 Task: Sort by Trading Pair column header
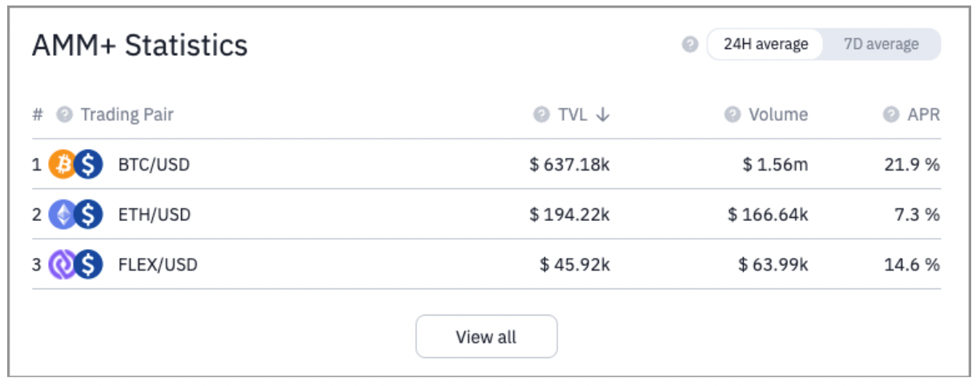coord(127,115)
